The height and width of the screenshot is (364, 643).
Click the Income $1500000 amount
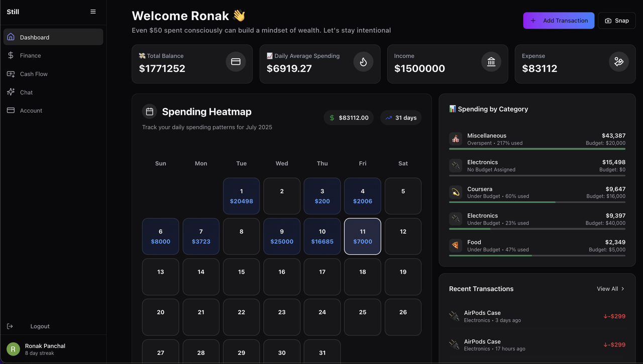coord(419,68)
